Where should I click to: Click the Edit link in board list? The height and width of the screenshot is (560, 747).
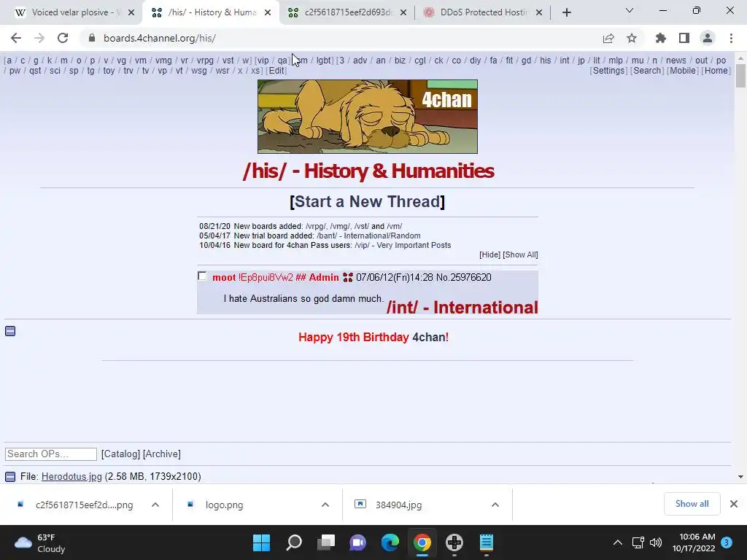(276, 71)
